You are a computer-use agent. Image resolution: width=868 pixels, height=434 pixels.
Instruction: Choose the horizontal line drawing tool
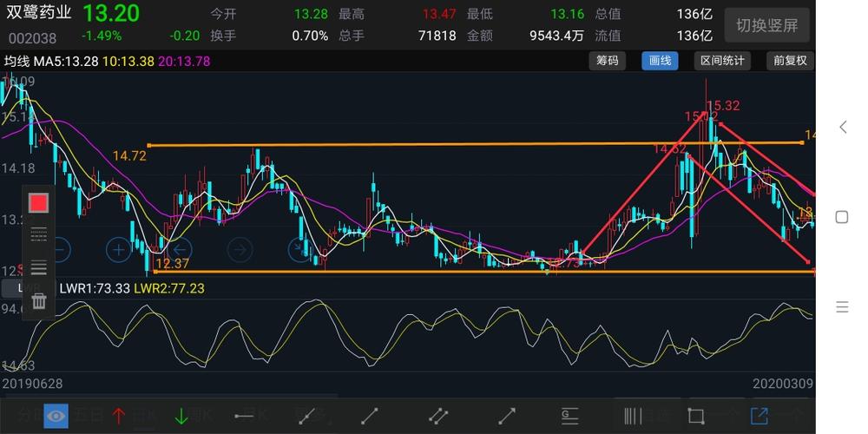click(244, 416)
